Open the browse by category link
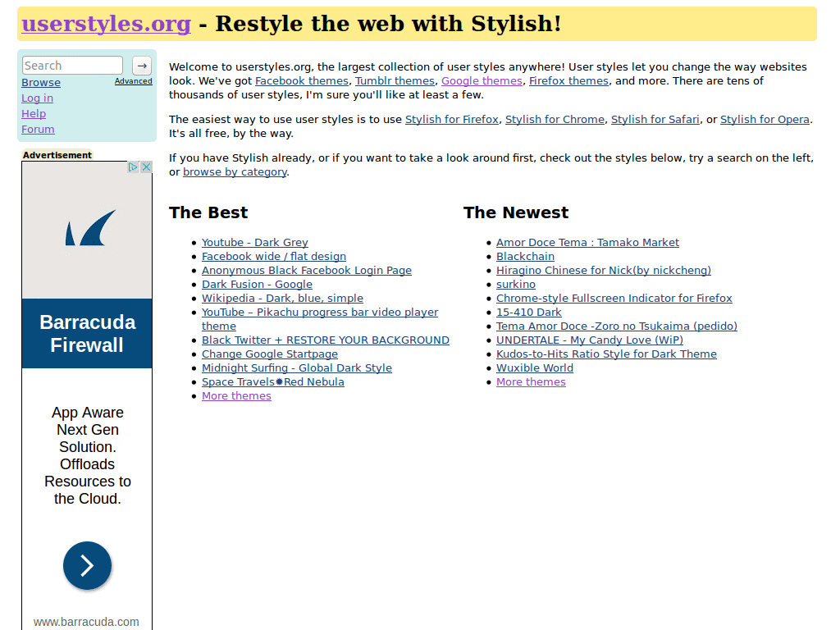 click(x=235, y=172)
